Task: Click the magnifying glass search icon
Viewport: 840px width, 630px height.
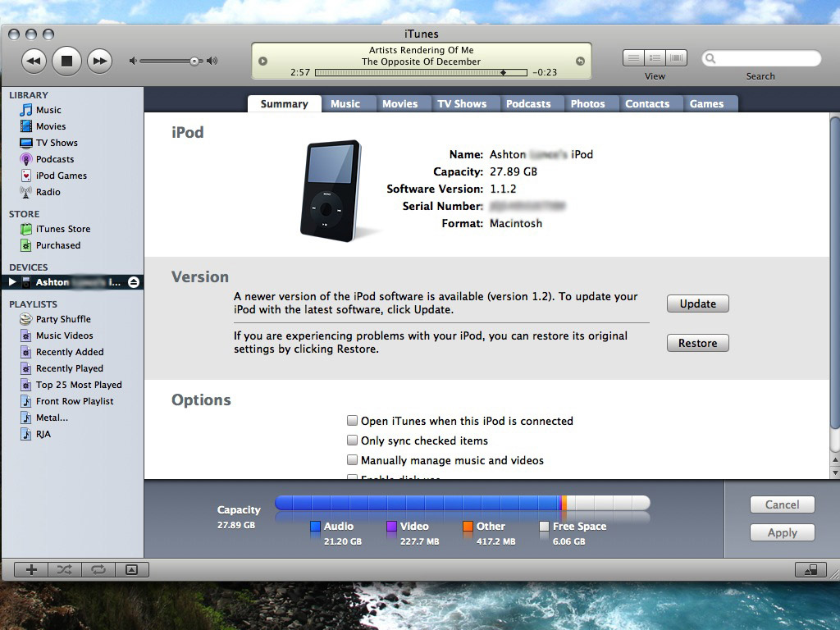Action: 710,58
